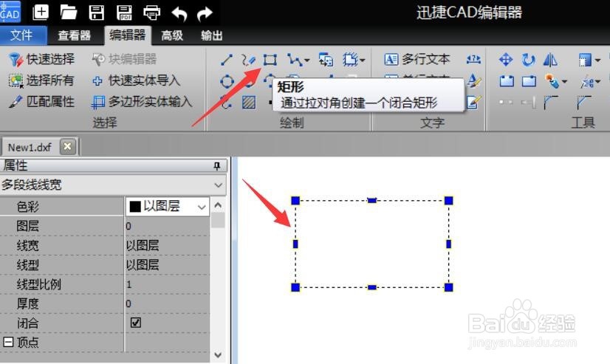Click the bottom-right rectangle corner handle
This screenshot has height=364, width=610.
click(x=448, y=287)
